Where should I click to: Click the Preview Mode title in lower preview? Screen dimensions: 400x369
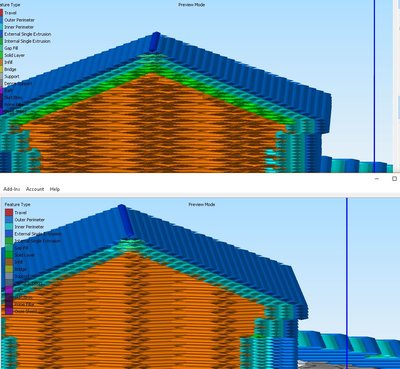(202, 204)
